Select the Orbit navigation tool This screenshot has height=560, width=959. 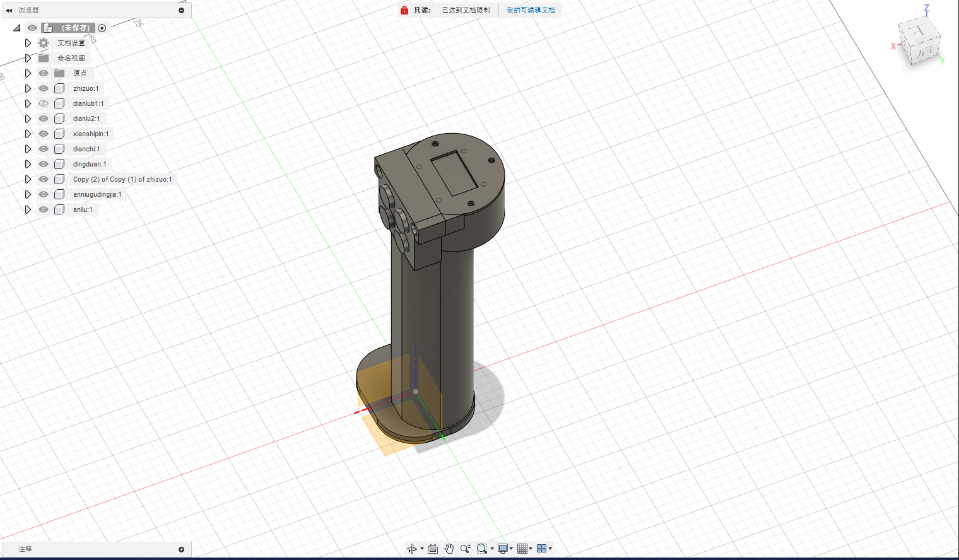pyautogui.click(x=411, y=549)
